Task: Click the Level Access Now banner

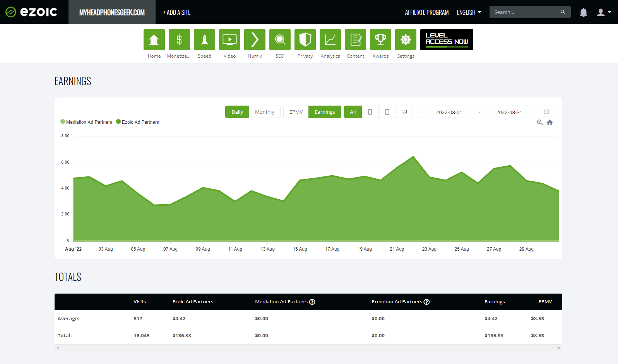Action: (x=447, y=39)
